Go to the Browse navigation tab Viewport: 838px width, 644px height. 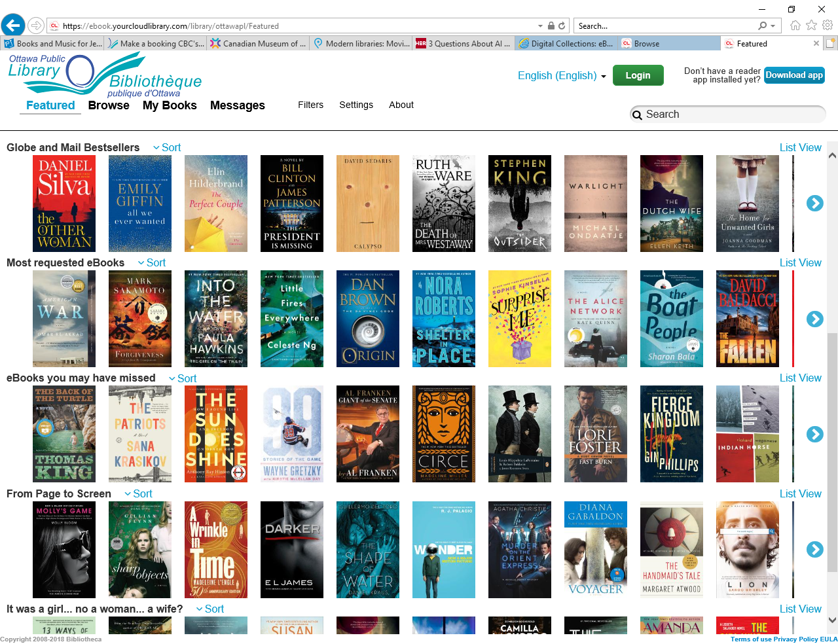click(109, 105)
